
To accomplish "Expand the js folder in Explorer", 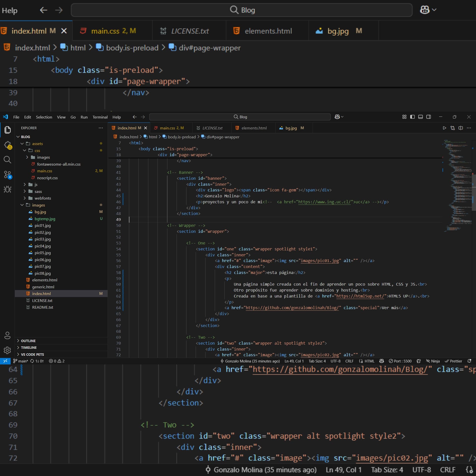I will pyautogui.click(x=36, y=184).
